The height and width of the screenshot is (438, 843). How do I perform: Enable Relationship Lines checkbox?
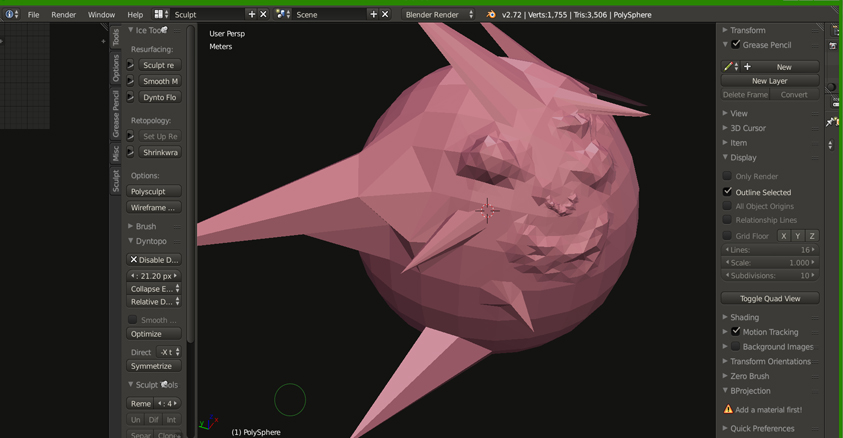pyautogui.click(x=727, y=219)
